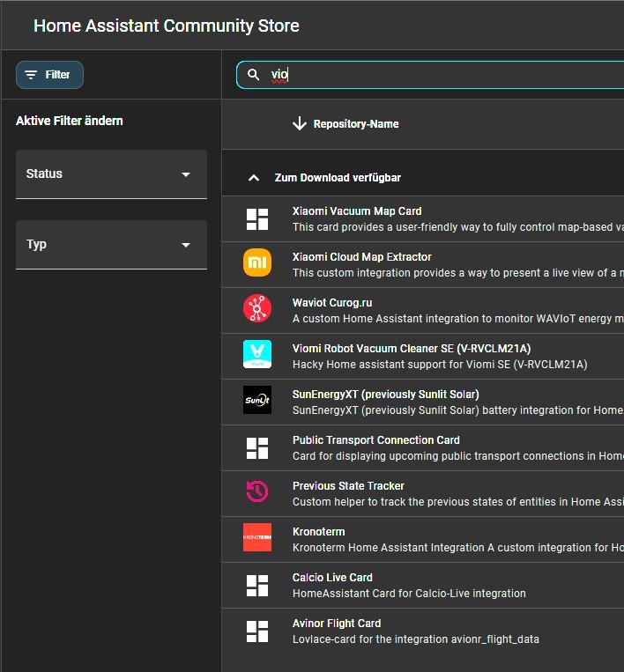Click the Waviot Curog.ru red icon
Viewport: 624px width, 672px height.
point(257,308)
